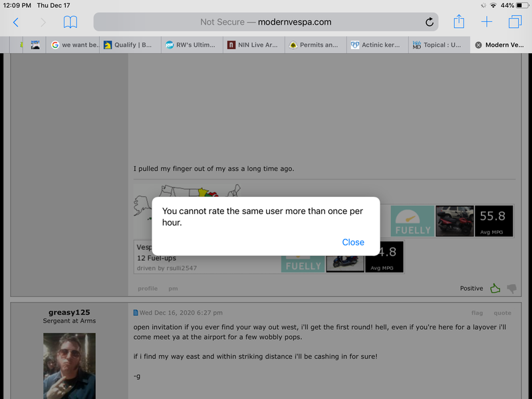Send a pm via the pm link
Screen dimensions: 532x399
[173, 289]
